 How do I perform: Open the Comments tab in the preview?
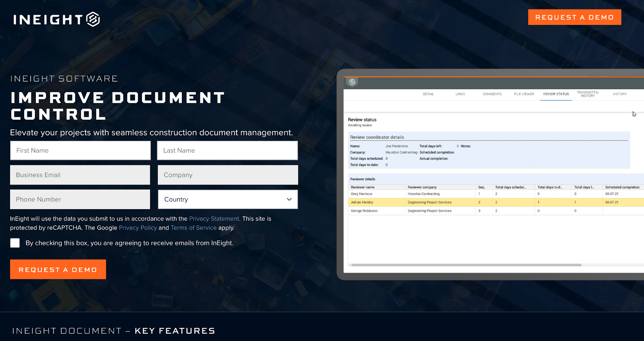coord(492,94)
